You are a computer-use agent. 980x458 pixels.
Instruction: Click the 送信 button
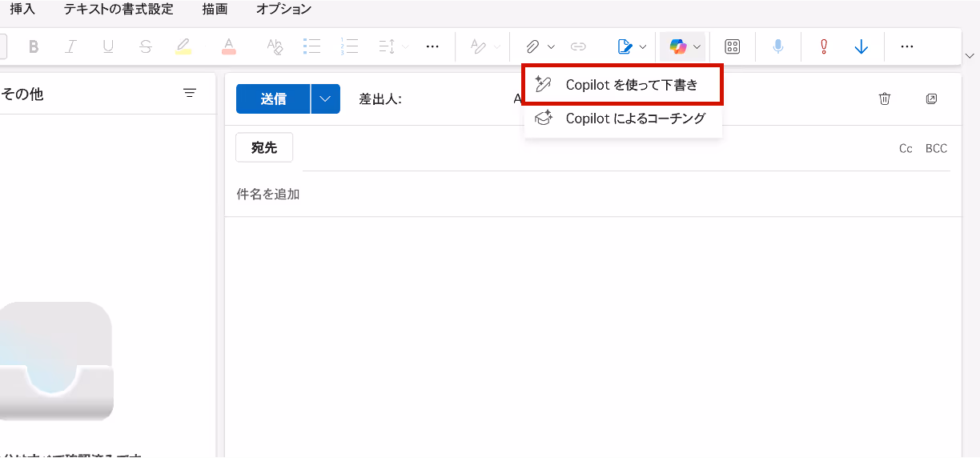click(x=273, y=99)
